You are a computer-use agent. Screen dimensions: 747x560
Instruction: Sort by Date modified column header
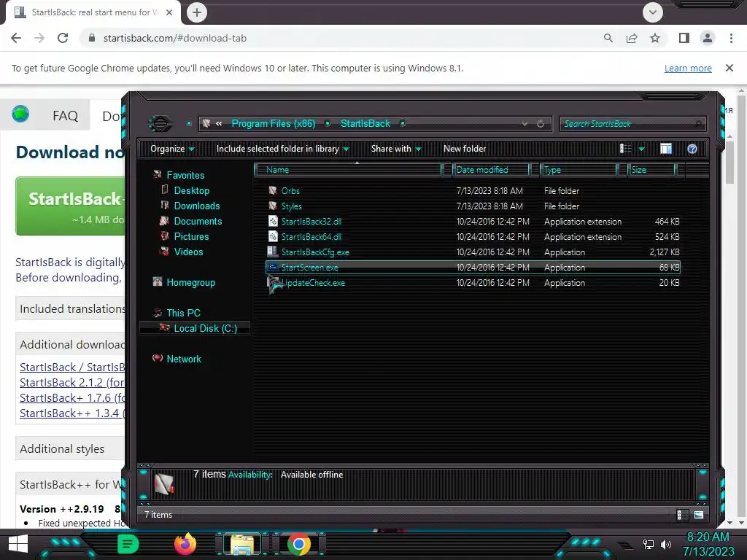491,170
